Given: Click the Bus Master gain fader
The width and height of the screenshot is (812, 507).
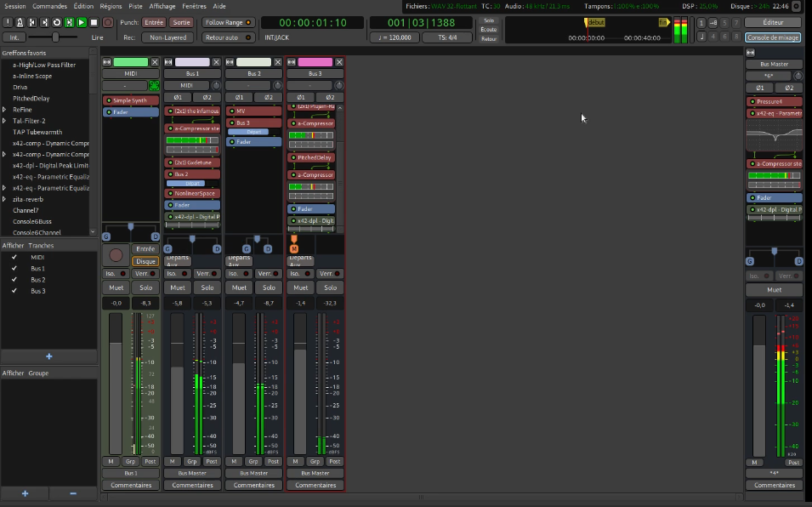Looking at the screenshot, I should 759,383.
